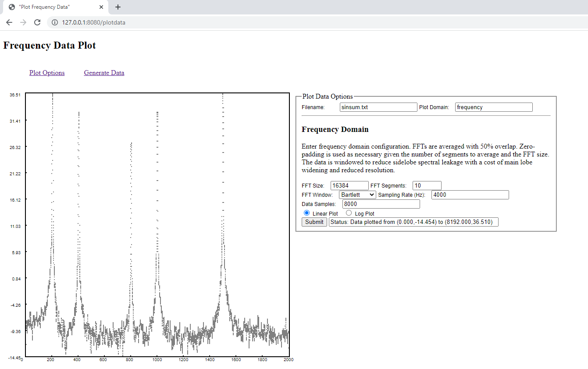Viewport: 588px width, 369px height.
Task: Click the site info icon in address bar
Action: click(55, 22)
